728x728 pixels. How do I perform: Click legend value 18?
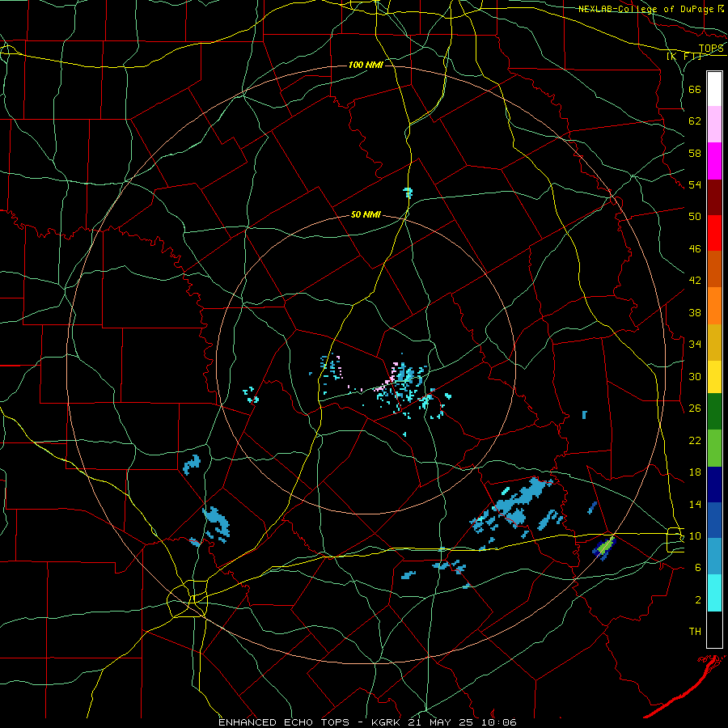click(x=695, y=472)
